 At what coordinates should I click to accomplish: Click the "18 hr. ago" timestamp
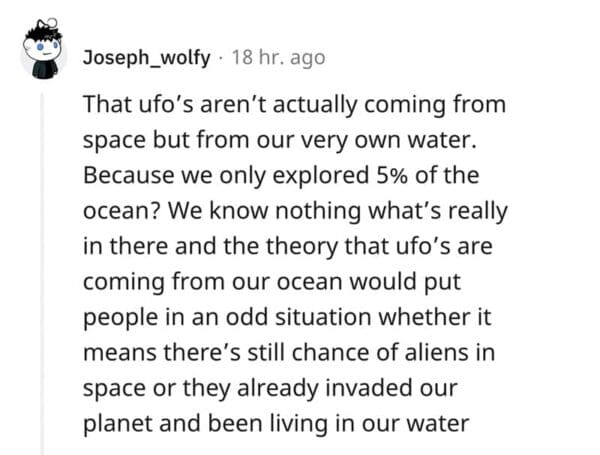pyautogui.click(x=278, y=58)
